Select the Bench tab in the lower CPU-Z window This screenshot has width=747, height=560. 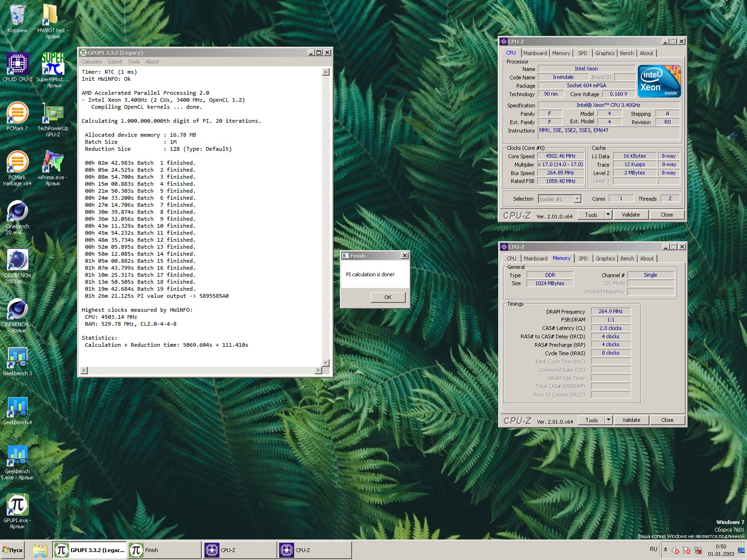pos(627,259)
